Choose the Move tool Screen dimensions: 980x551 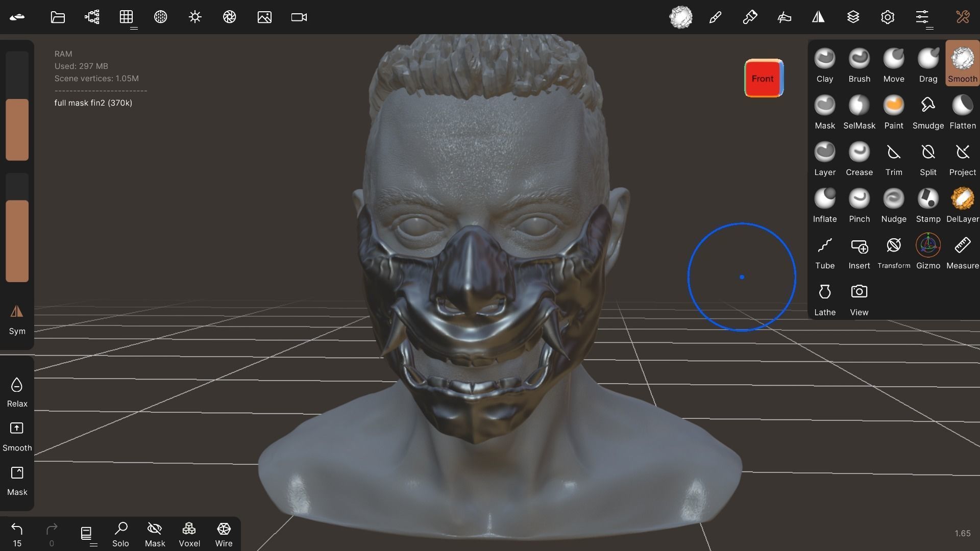click(894, 64)
